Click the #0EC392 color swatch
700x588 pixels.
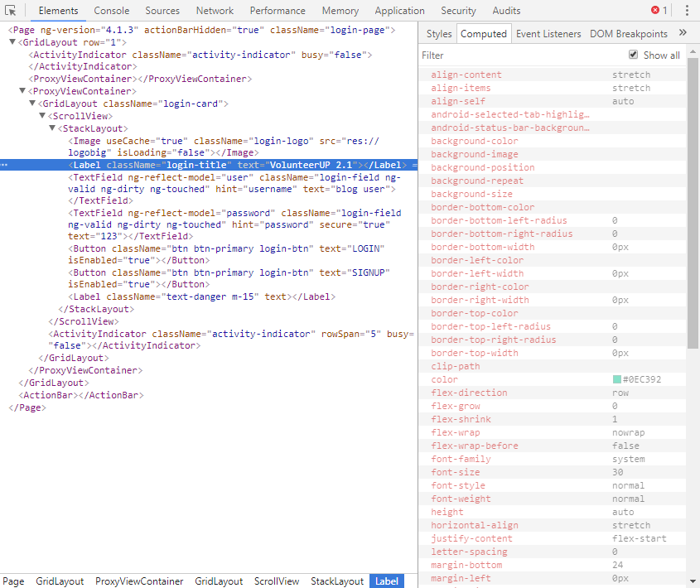pos(616,379)
